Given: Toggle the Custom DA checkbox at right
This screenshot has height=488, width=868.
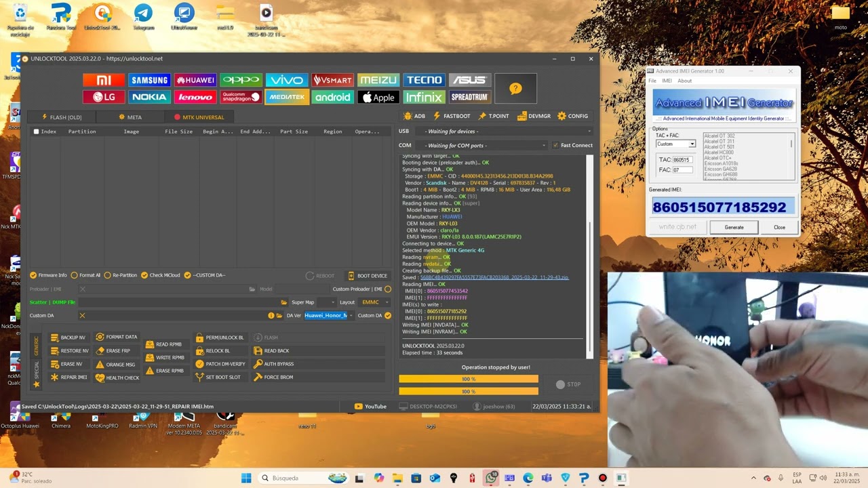Looking at the screenshot, I should coord(388,315).
